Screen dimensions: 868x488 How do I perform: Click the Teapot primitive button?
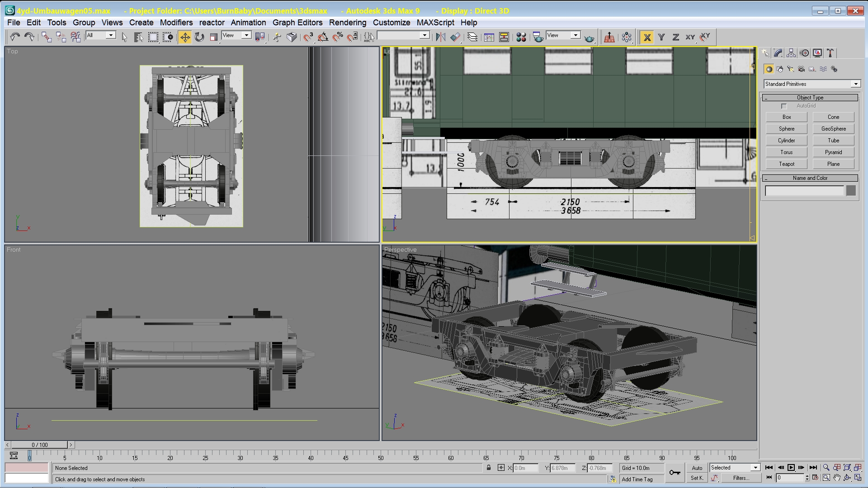pos(786,164)
